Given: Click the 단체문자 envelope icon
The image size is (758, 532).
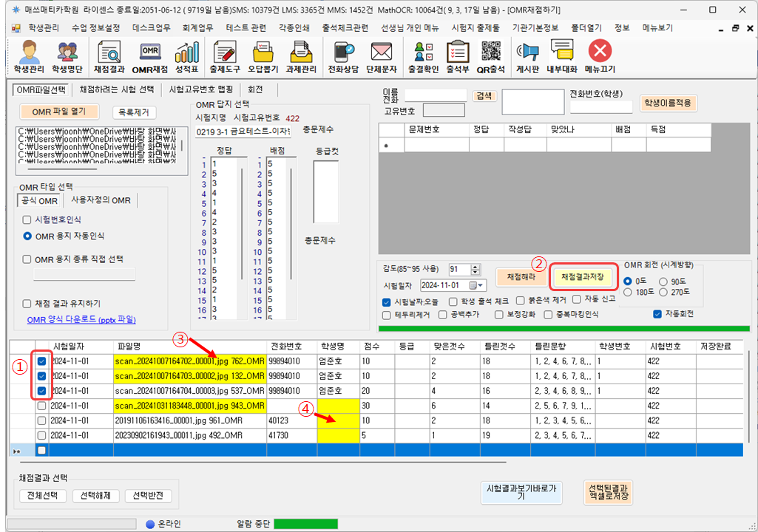Looking at the screenshot, I should 382,57.
